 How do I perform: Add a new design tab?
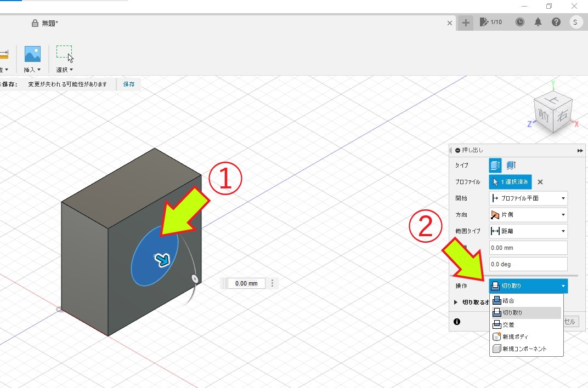click(x=465, y=23)
